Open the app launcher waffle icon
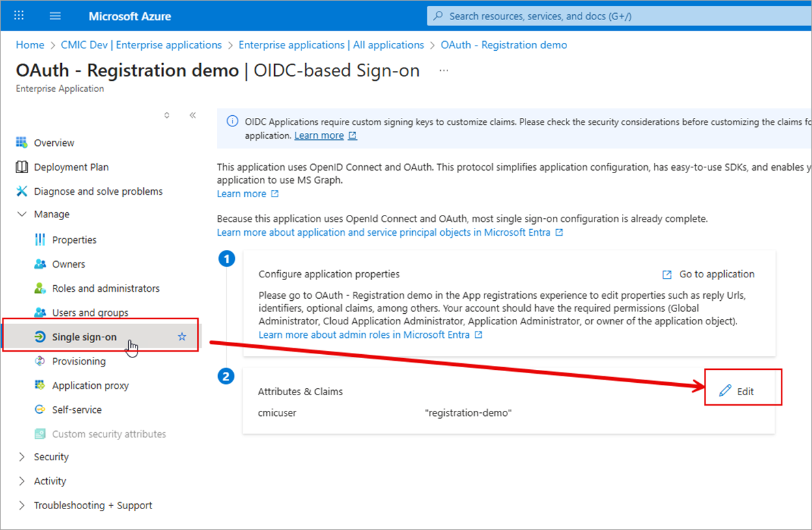Viewport: 812px width, 530px height. [x=19, y=16]
